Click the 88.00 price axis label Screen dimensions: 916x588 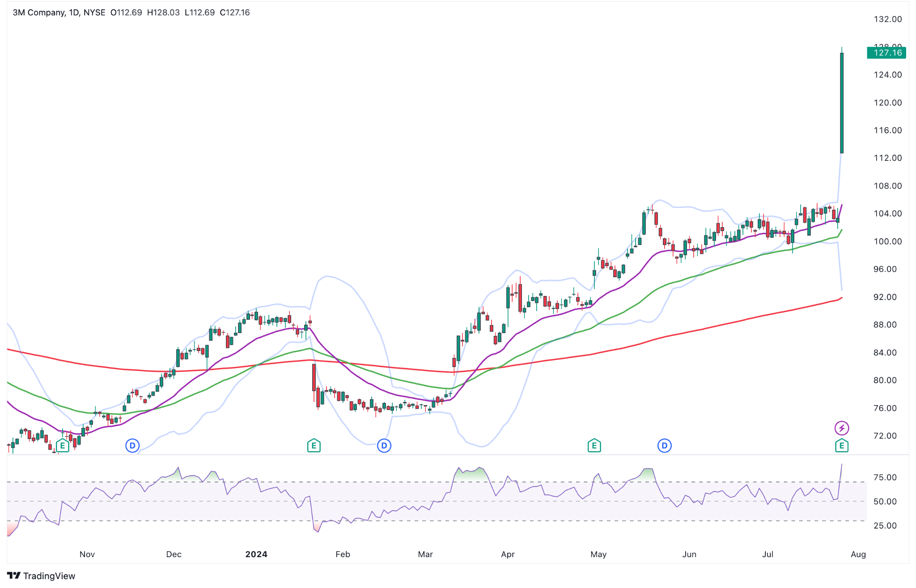tap(885, 325)
